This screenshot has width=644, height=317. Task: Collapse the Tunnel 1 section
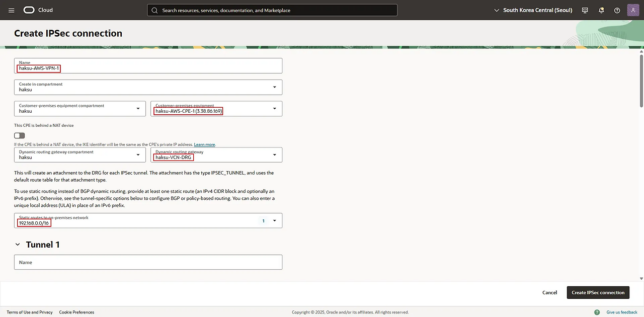pos(18,245)
